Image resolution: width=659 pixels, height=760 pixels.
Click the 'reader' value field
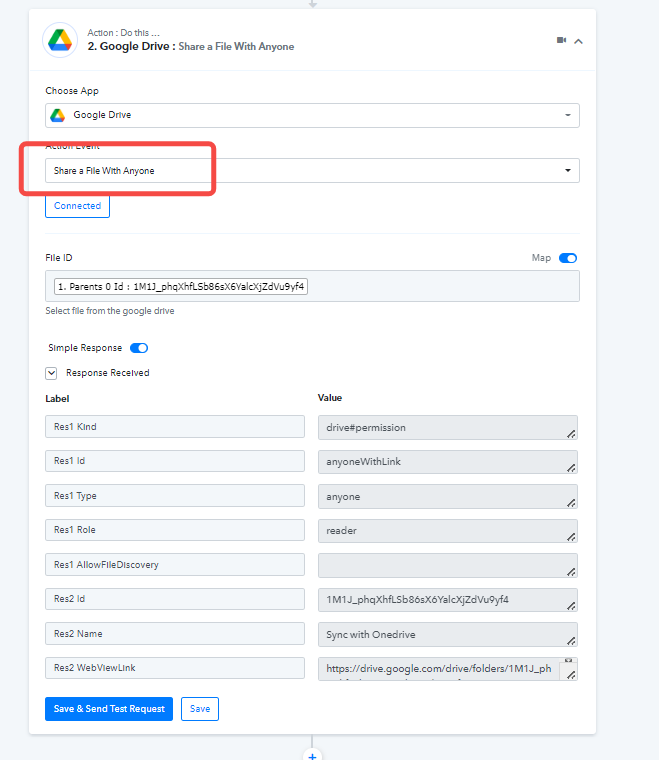(448, 531)
